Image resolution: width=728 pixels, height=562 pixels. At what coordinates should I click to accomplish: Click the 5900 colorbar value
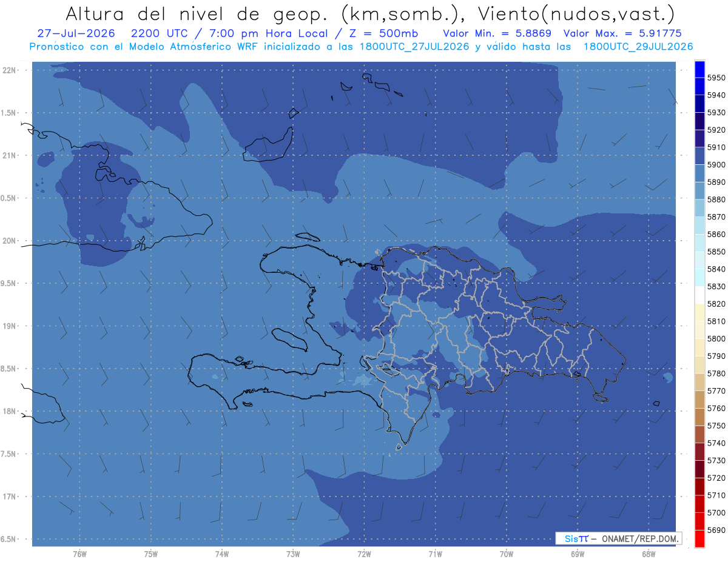(x=716, y=165)
